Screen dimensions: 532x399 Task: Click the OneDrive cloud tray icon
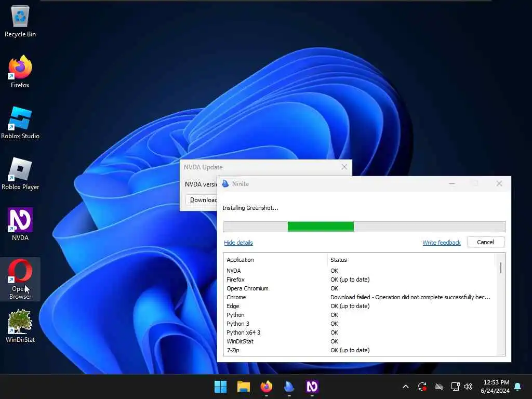[x=439, y=387]
